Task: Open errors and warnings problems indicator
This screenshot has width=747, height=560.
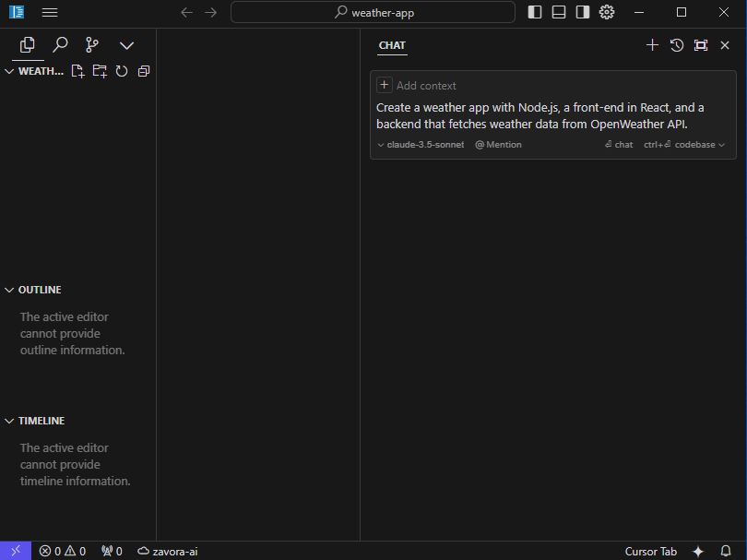Action: click(x=63, y=552)
